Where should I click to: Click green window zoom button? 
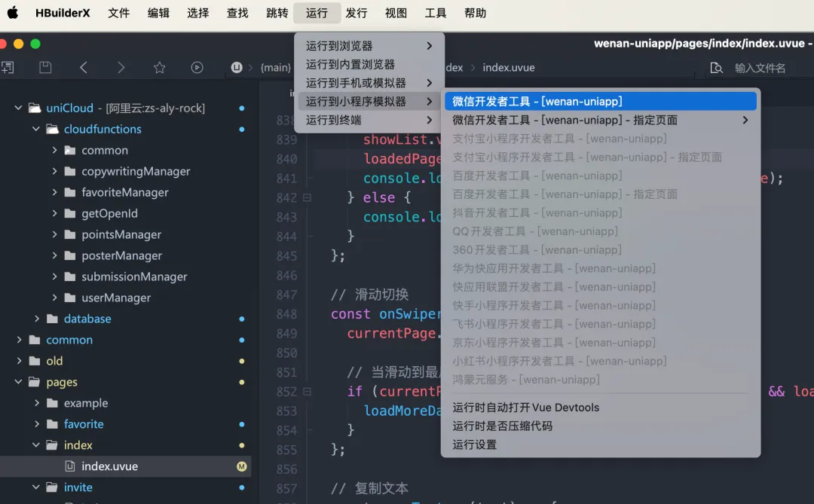35,44
